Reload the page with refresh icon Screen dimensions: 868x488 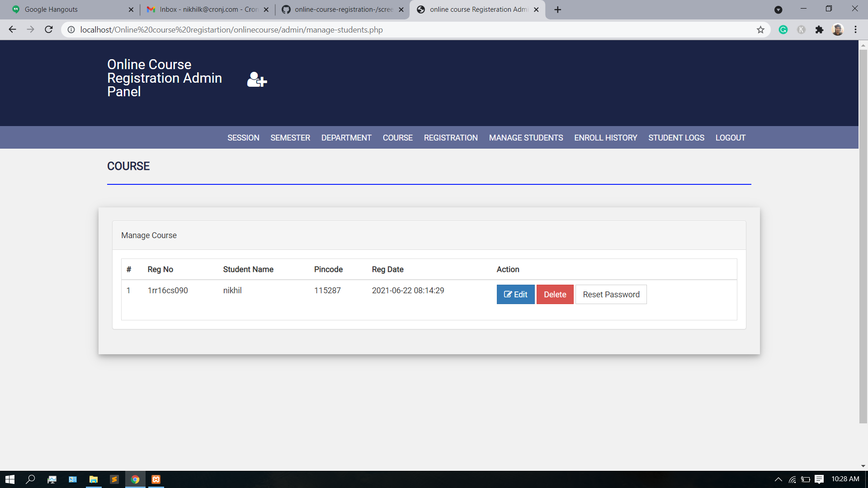pyautogui.click(x=49, y=30)
